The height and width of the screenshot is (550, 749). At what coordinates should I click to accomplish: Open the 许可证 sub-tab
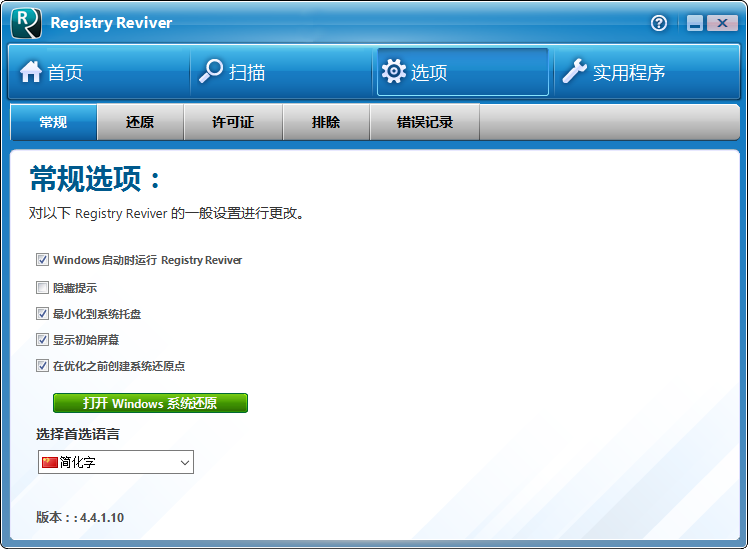[233, 122]
